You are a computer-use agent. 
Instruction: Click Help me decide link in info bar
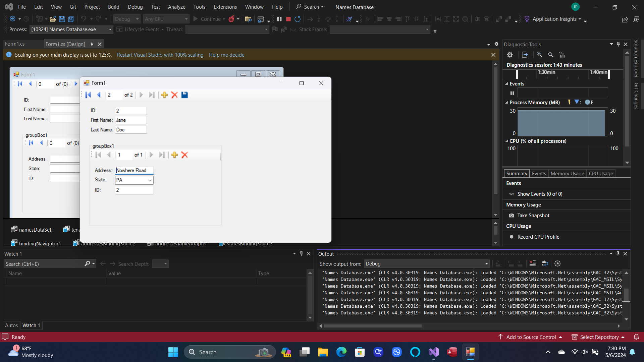(227, 55)
